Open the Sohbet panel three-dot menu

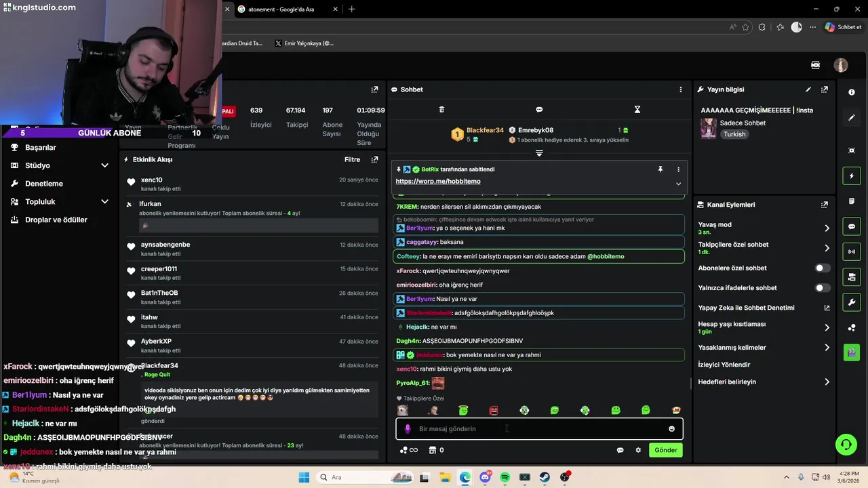681,89
